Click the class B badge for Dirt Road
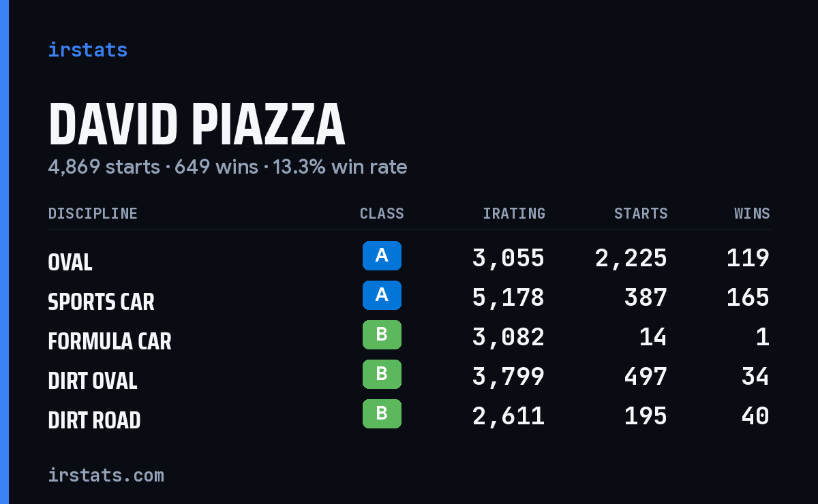This screenshot has width=818, height=504. click(382, 413)
